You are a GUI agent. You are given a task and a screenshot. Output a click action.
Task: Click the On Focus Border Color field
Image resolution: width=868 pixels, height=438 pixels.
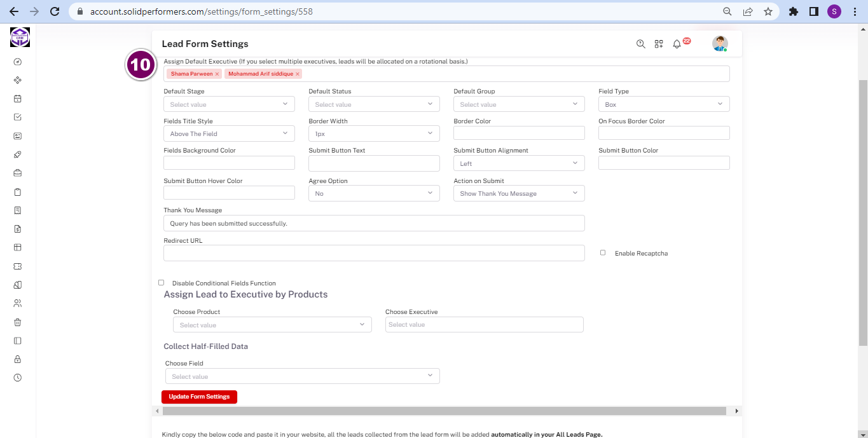coord(664,133)
